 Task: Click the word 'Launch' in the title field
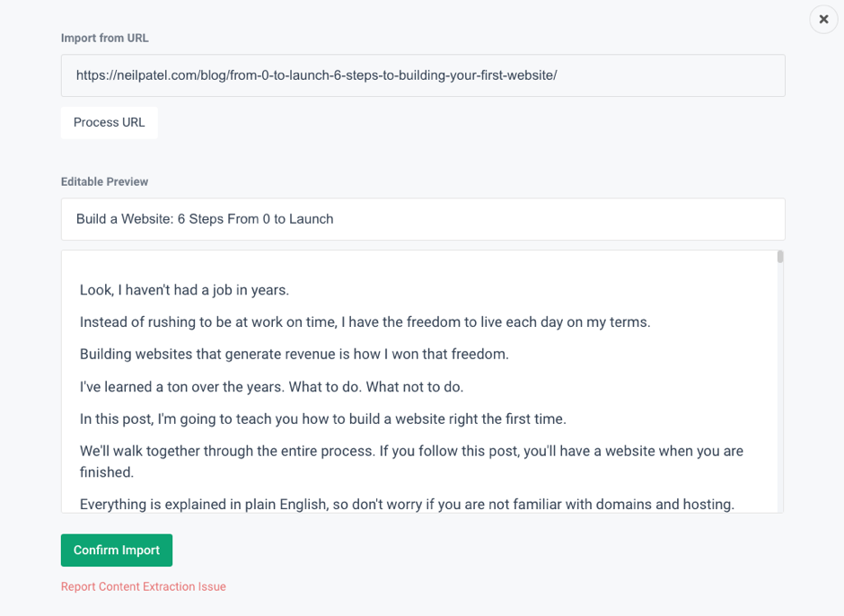312,219
